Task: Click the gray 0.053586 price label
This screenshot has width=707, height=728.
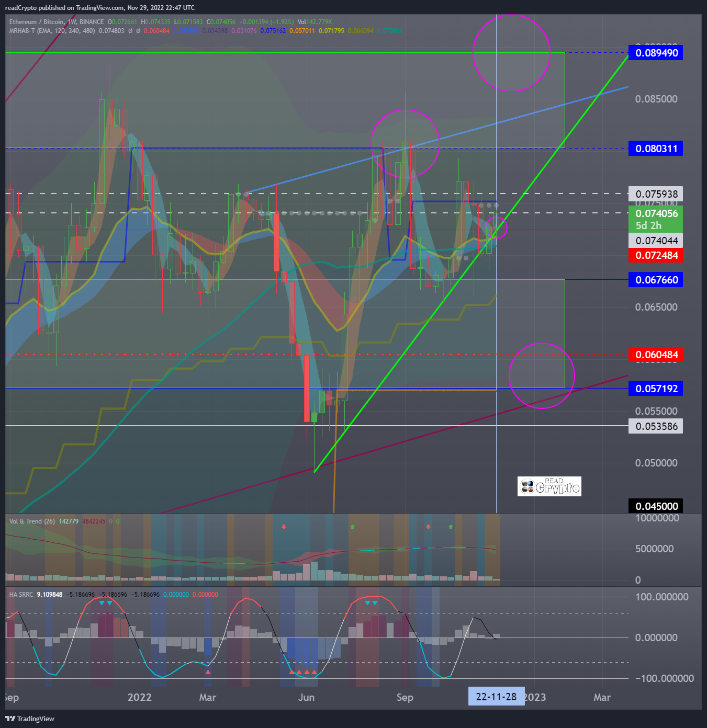Action: pyautogui.click(x=656, y=426)
